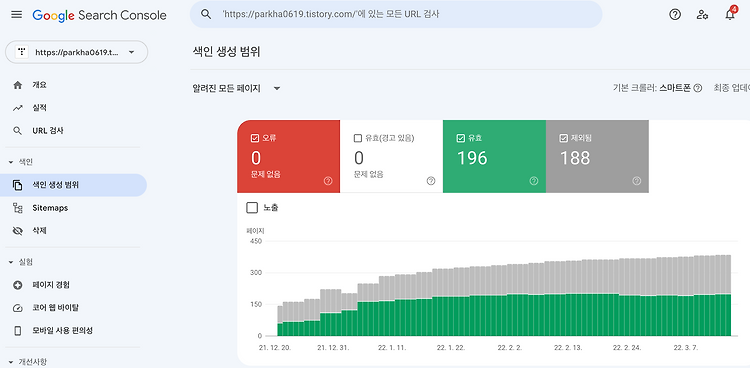Screen dimensions: 750x368
Task: Click the URL inspection search field
Action: tap(396, 14)
